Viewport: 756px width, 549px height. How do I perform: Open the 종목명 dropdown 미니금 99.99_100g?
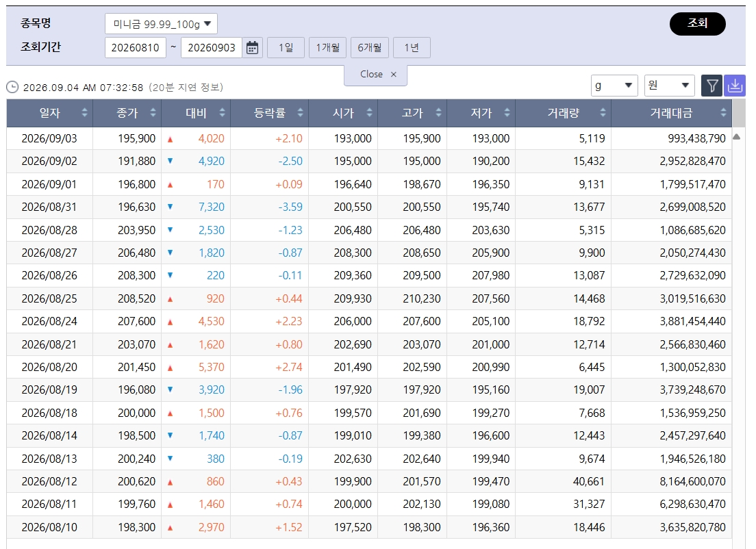click(161, 24)
